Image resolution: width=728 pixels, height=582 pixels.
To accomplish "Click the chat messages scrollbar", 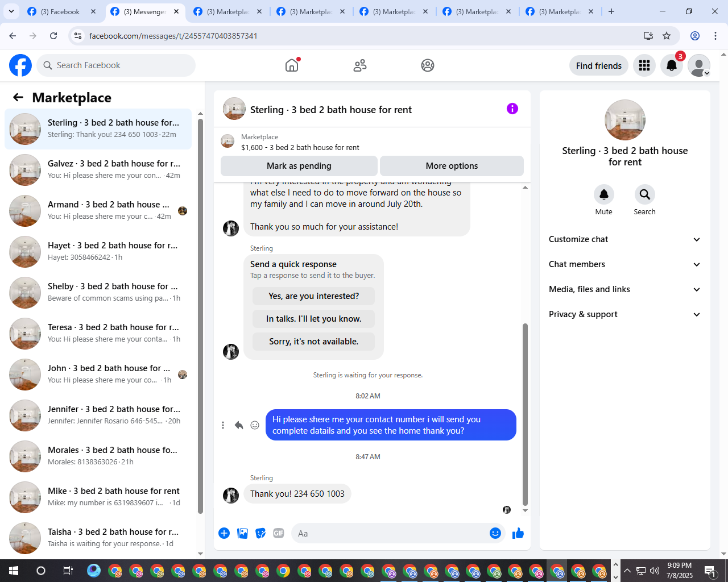I will click(x=525, y=415).
